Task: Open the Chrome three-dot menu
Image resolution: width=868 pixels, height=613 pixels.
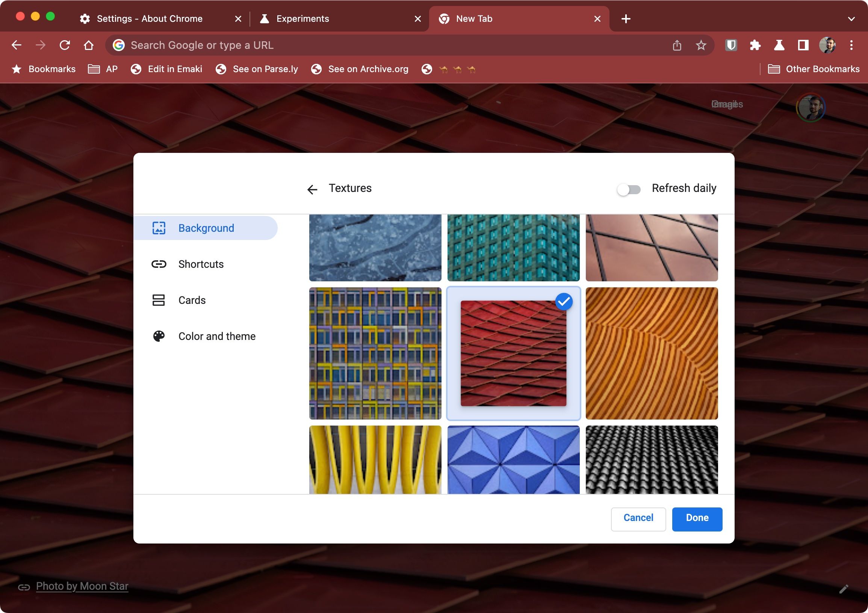Action: pos(851,45)
